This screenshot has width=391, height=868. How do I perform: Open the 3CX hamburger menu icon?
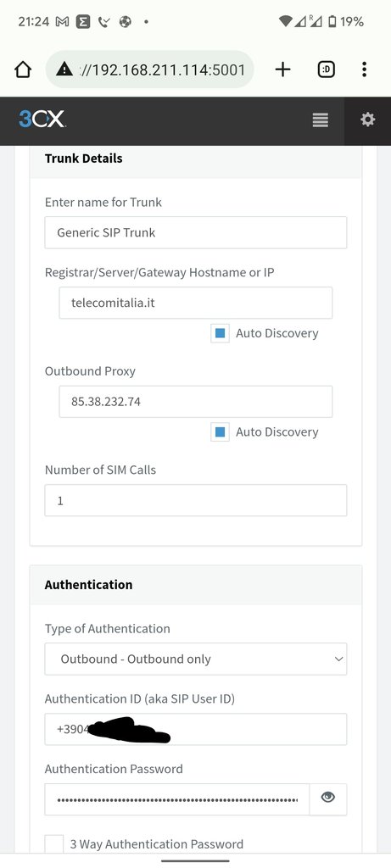coord(320,120)
